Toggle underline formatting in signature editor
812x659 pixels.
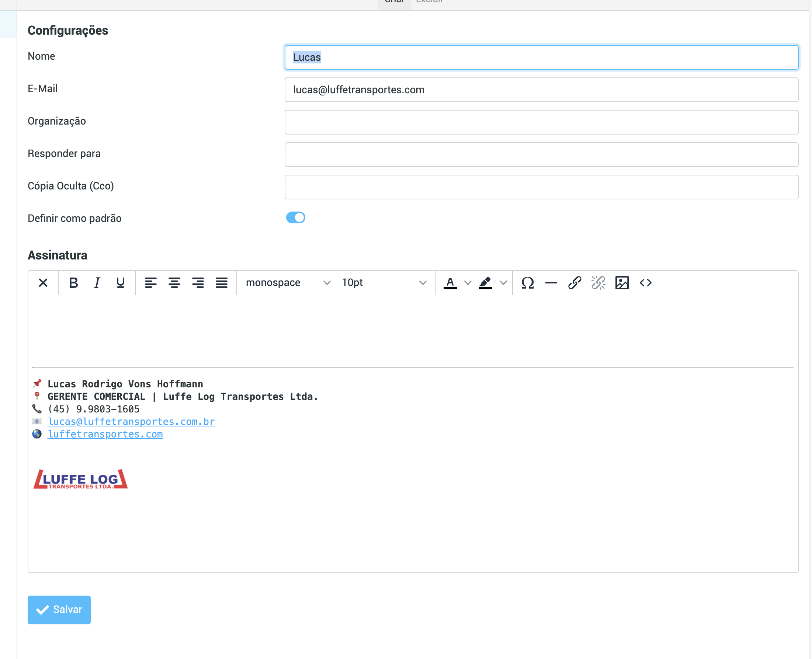pos(120,283)
